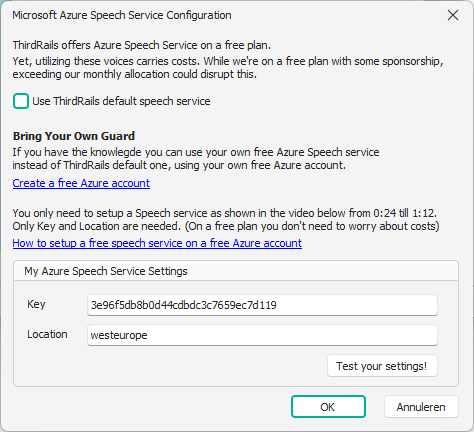Viewport: 474px width, 432px height.
Task: Click the 'Only Key and Location are needed' line
Action: click(226, 226)
